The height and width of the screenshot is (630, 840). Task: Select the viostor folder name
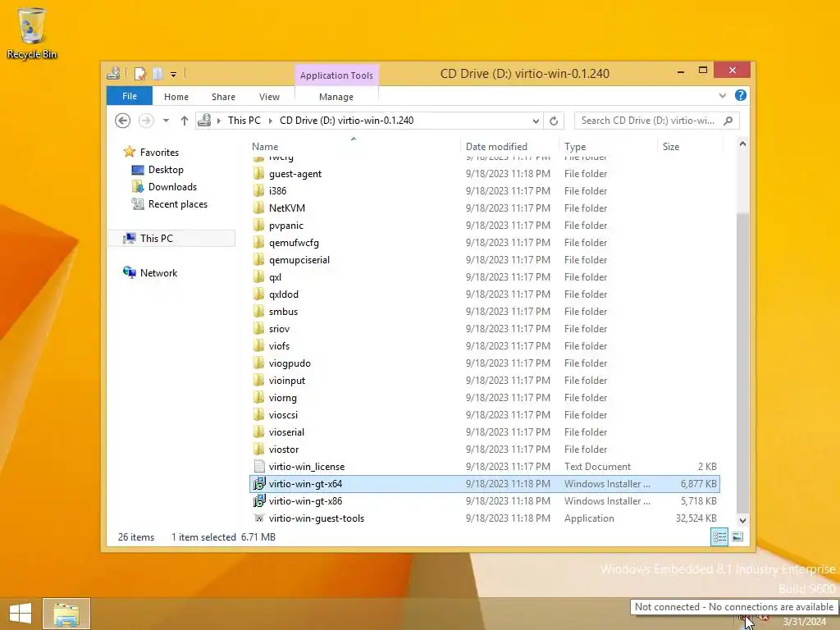[x=284, y=449]
